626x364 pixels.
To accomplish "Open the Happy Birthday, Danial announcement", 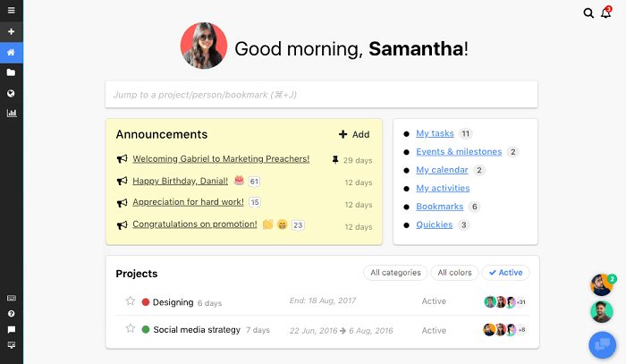I will 180,181.
